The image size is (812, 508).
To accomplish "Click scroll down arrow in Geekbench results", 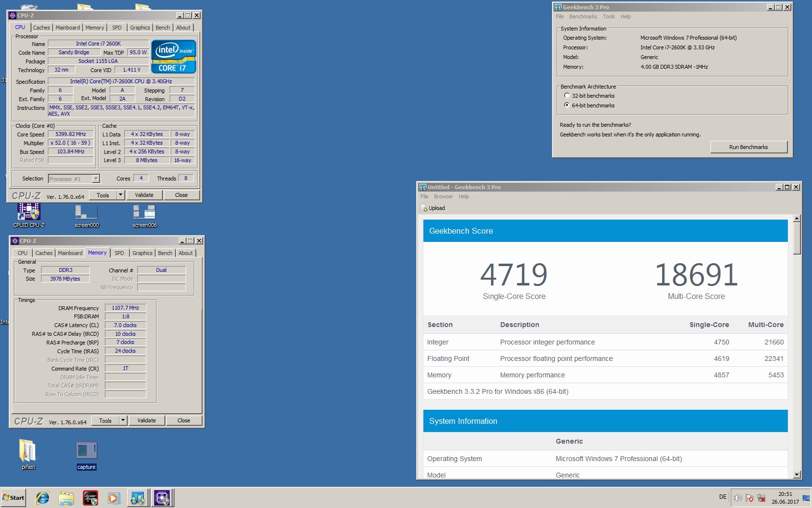I will (797, 475).
